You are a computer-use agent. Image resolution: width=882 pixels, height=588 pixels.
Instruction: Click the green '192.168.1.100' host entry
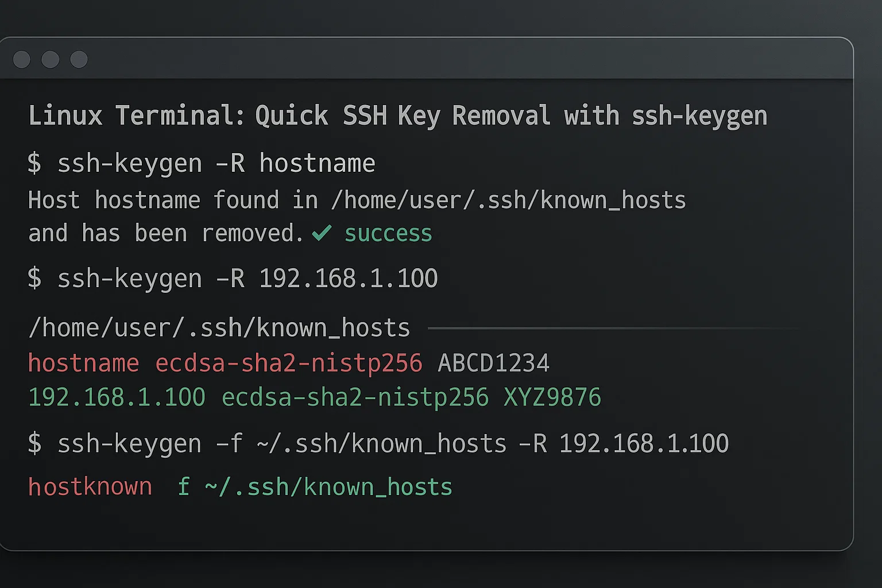coord(117,397)
